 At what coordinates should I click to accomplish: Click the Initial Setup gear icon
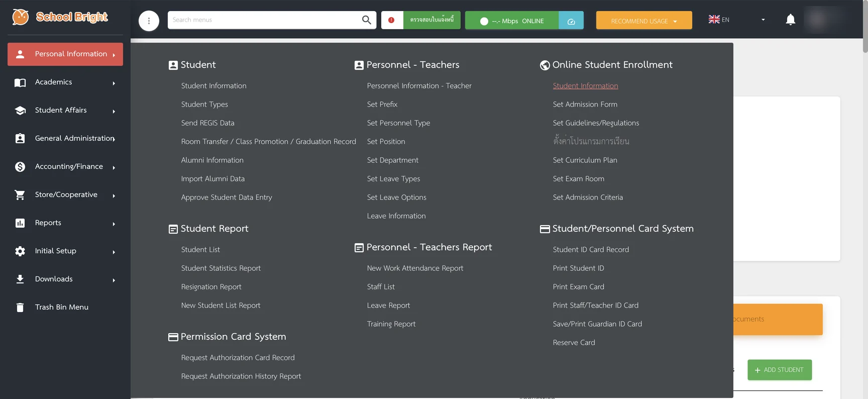[20, 251]
